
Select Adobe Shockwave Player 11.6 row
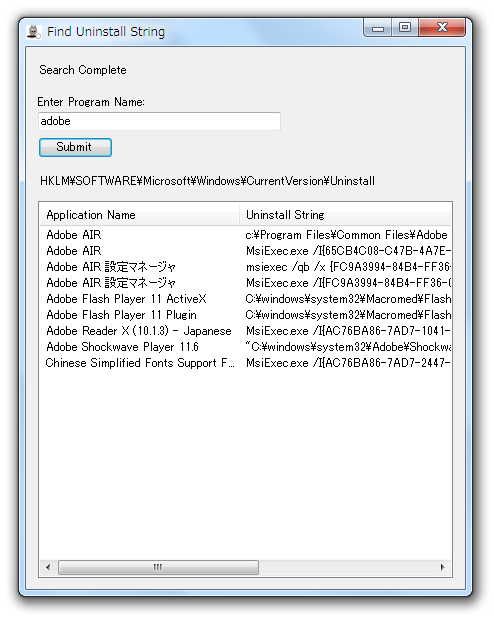point(245,347)
